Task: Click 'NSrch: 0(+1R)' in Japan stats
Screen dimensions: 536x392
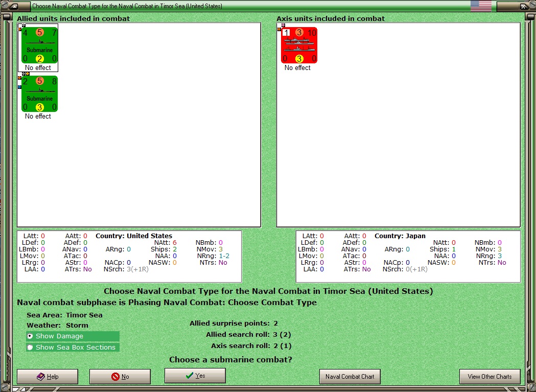Action: (x=405, y=269)
